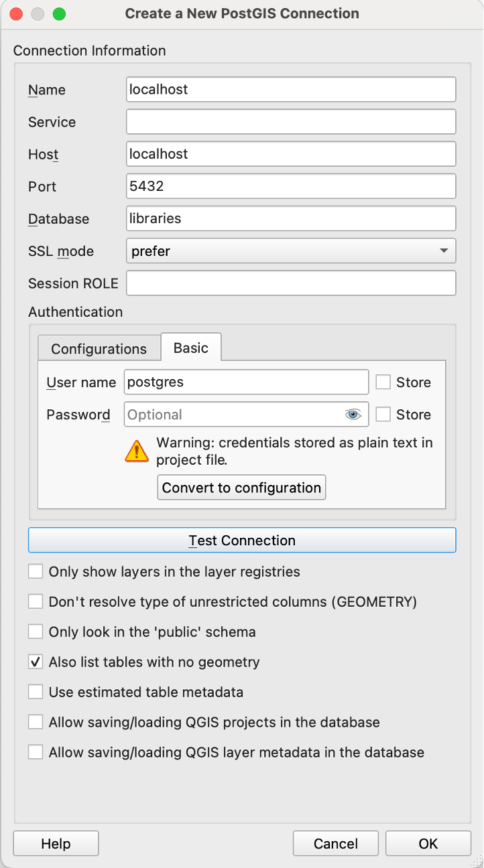The width and height of the screenshot is (484, 868).
Task: Focus the Database input field
Action: coord(291,218)
